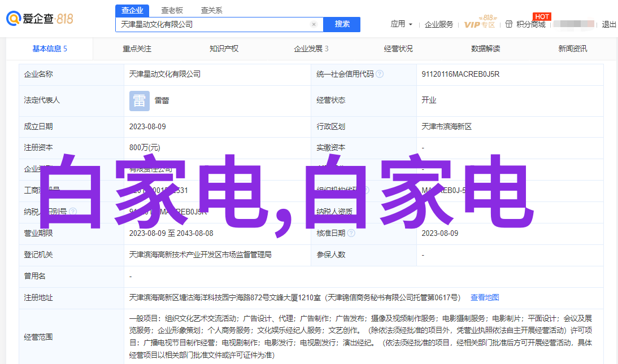Click the 爱企查 logo icon
This screenshot has width=618, height=364.
click(x=14, y=19)
